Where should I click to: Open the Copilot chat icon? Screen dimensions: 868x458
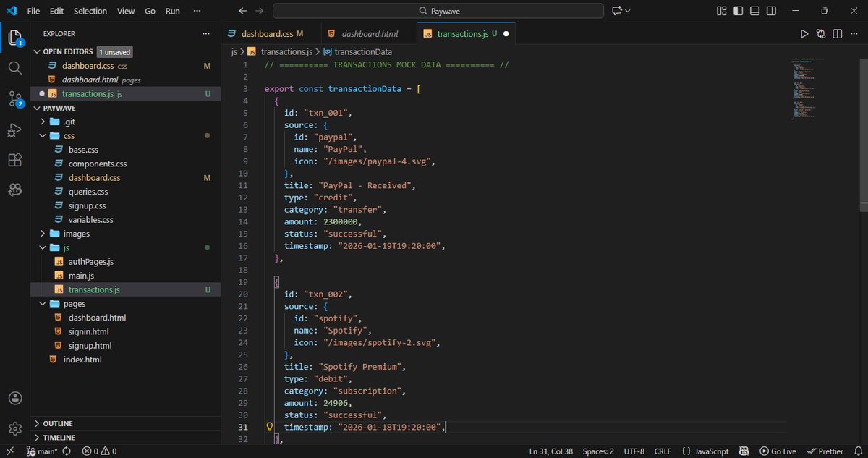617,11
